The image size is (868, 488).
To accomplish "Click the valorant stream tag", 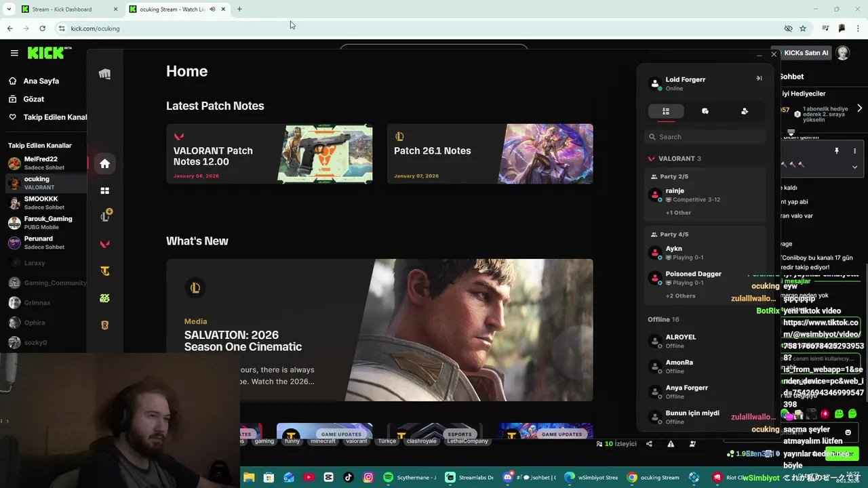I will (357, 441).
